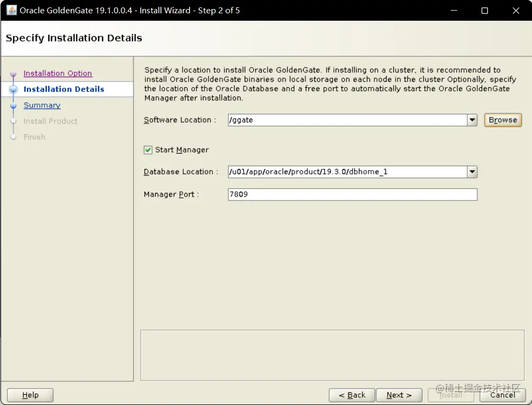
Task: Click the disabled Finish step label
Action: coord(35,137)
